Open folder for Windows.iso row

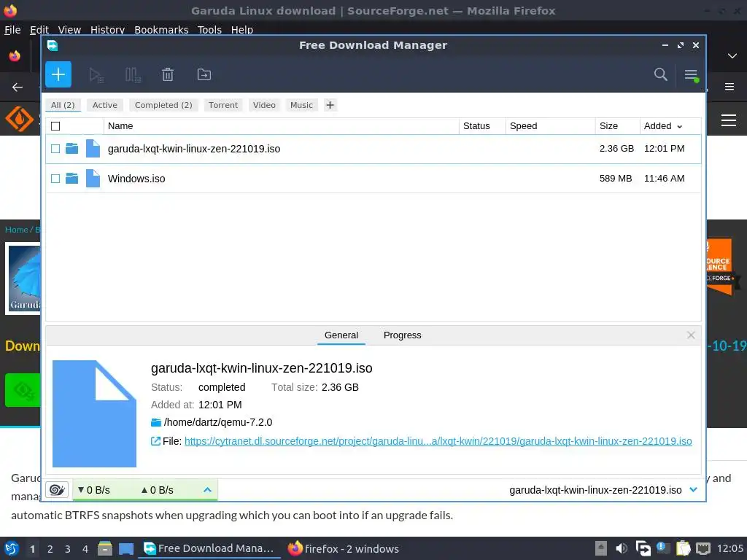(72, 178)
